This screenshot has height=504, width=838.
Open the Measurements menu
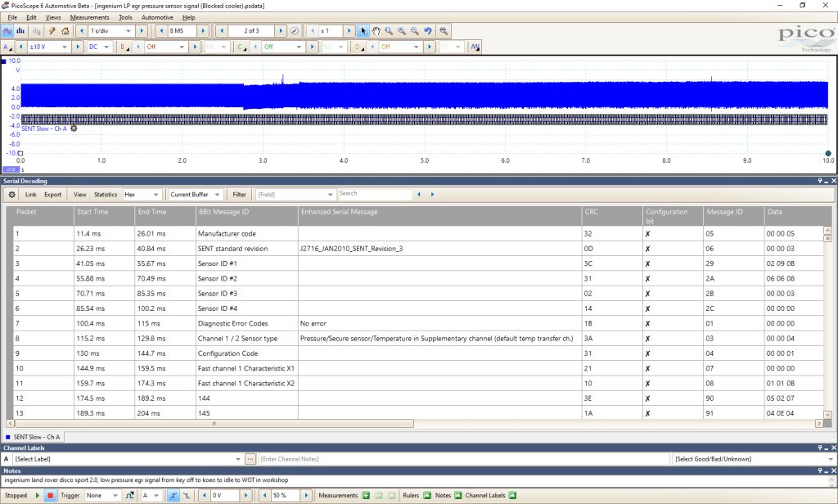tap(89, 17)
